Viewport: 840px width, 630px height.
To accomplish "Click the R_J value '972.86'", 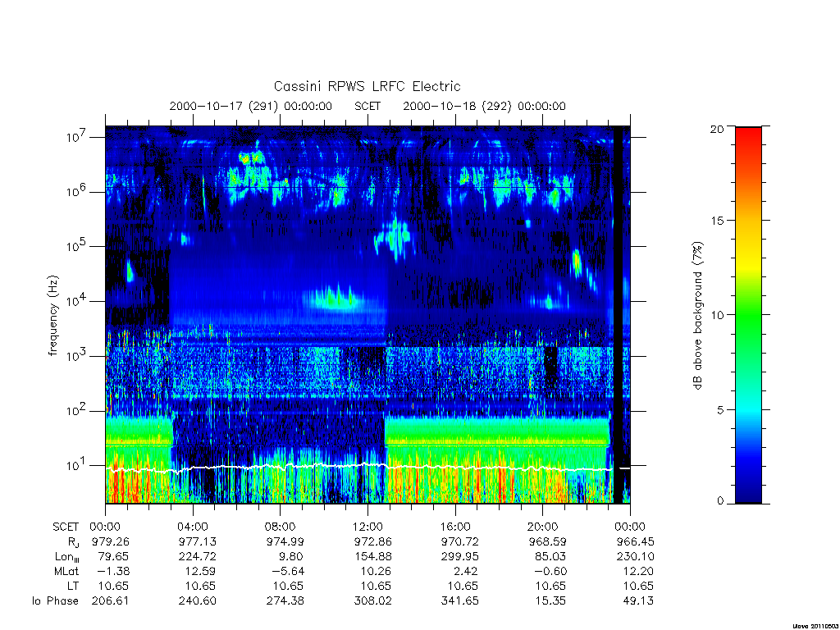I will (x=372, y=541).
